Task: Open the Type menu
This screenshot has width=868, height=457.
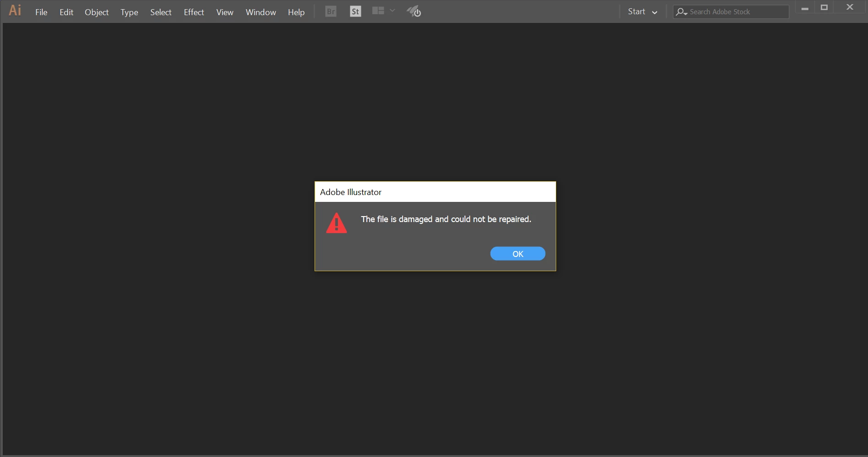Action: [x=129, y=12]
